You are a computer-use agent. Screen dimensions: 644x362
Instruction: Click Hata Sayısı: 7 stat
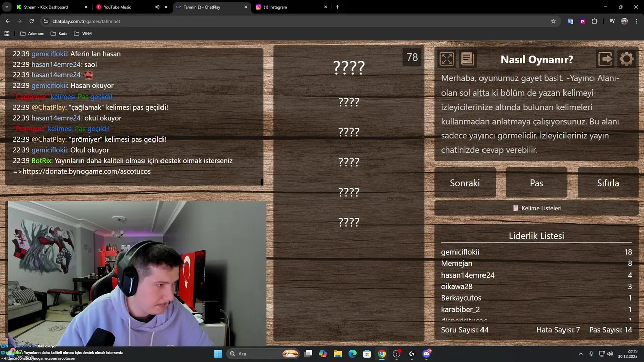tap(558, 330)
